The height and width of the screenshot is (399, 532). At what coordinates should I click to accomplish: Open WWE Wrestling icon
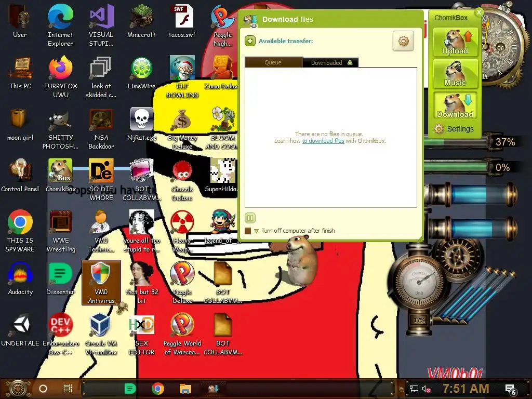coord(60,231)
